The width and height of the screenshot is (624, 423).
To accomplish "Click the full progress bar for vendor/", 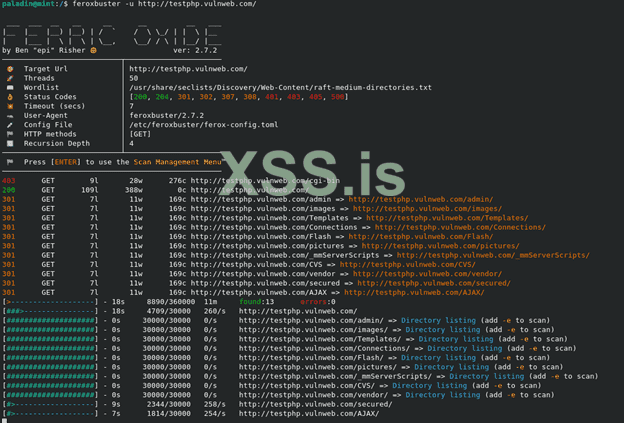I will pyautogui.click(x=50, y=395).
